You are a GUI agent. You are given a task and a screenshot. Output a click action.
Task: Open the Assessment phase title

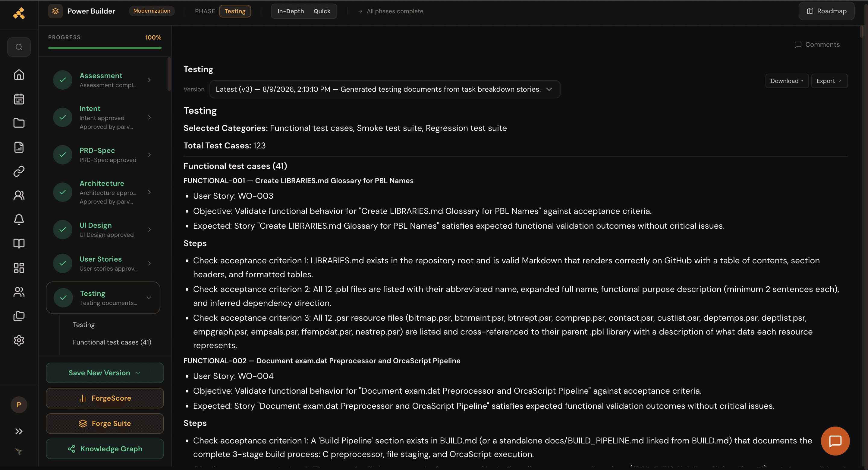(x=101, y=76)
